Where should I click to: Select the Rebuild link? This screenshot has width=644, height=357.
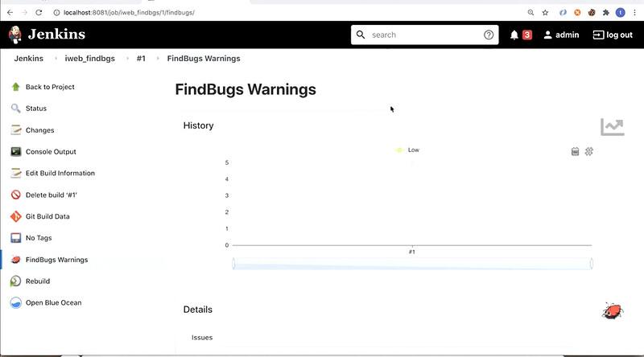[x=38, y=281]
